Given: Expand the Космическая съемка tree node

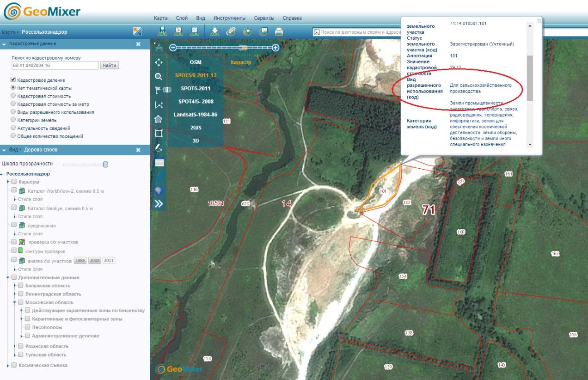Looking at the screenshot, I should (x=8, y=365).
